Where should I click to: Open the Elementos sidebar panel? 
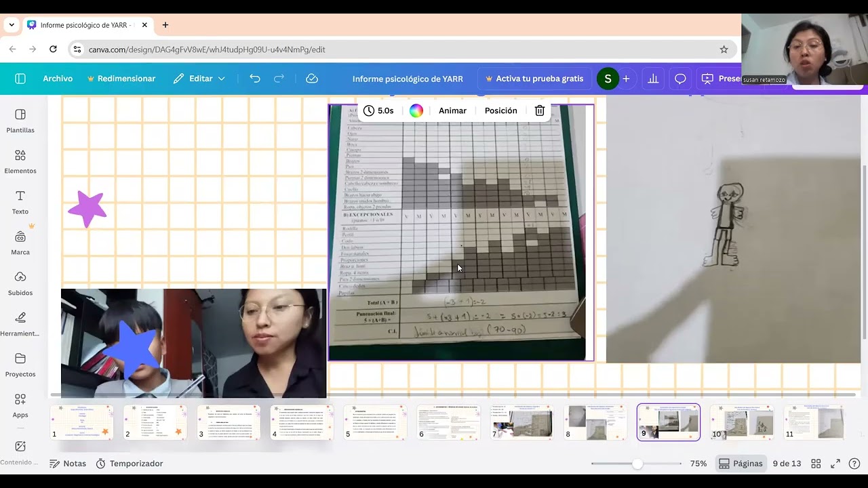click(x=20, y=162)
